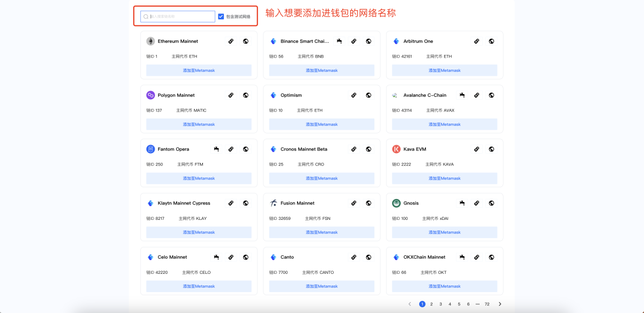The image size is (644, 313).
Task: Click the previous page arrow
Action: coord(410,304)
